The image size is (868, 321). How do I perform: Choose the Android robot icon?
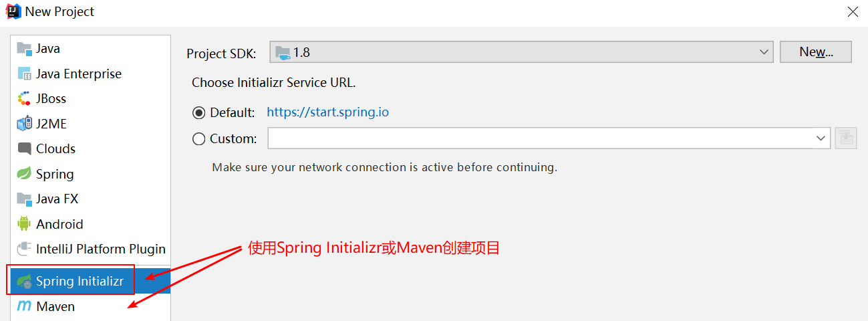25,224
